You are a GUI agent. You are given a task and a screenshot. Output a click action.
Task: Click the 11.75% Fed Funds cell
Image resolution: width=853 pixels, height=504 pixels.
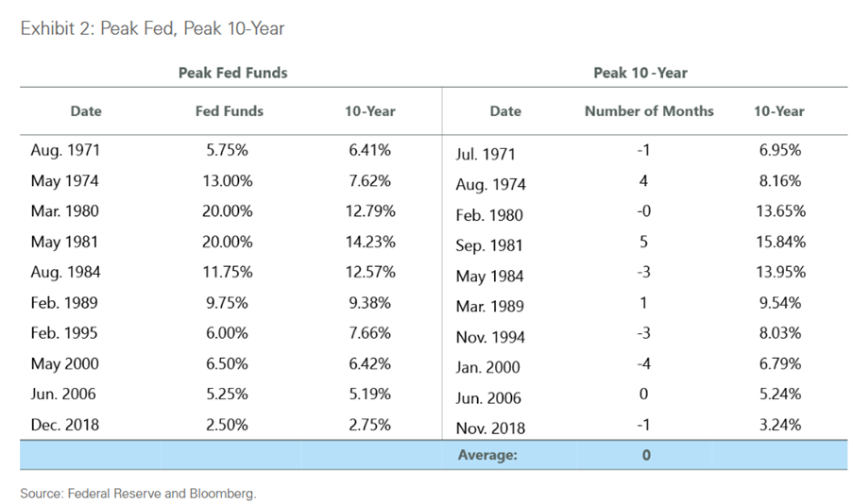pyautogui.click(x=227, y=273)
